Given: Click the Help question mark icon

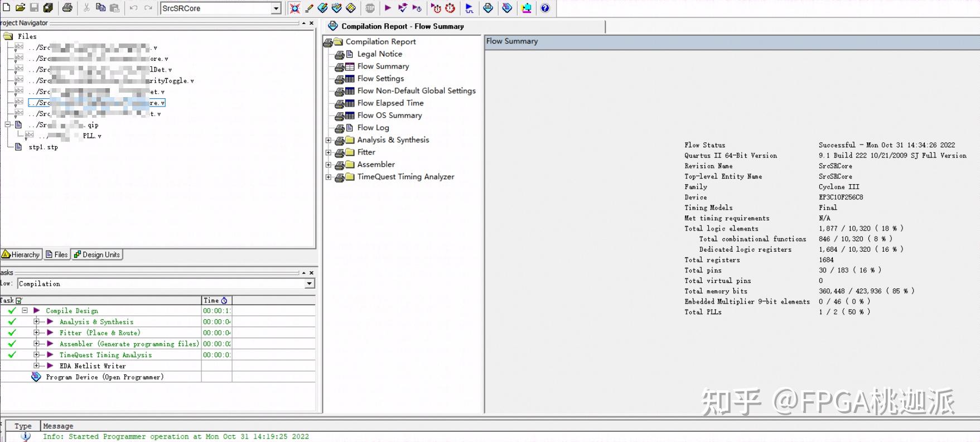Looking at the screenshot, I should [x=545, y=8].
